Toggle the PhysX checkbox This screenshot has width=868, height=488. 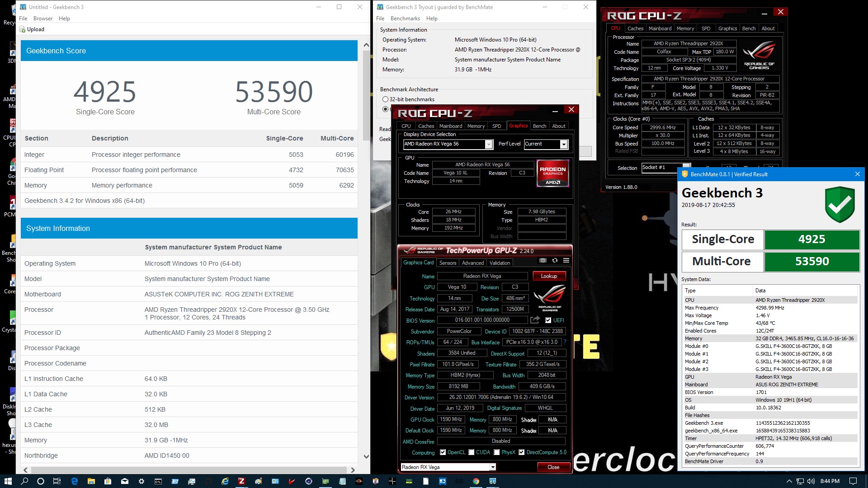pyautogui.click(x=497, y=452)
